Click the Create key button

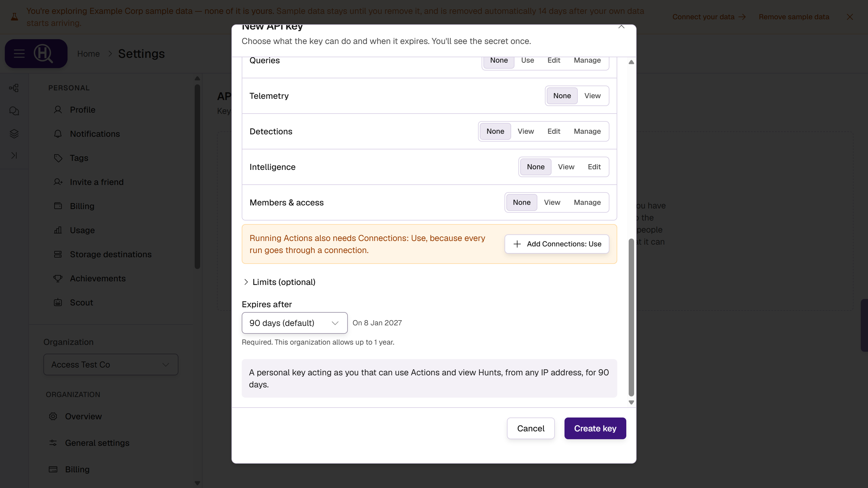tap(595, 428)
